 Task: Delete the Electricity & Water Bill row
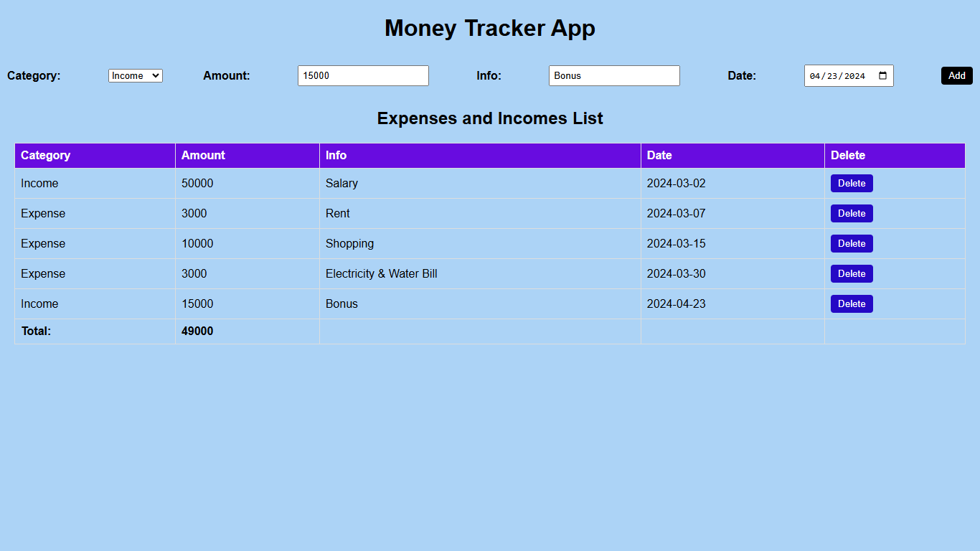coord(852,273)
